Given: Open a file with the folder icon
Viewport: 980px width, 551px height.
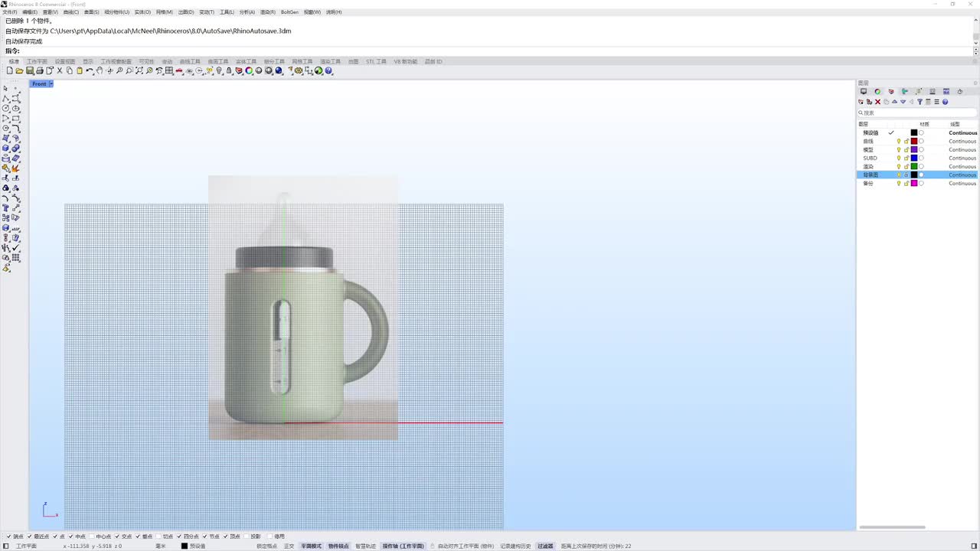Looking at the screenshot, I should [x=19, y=70].
